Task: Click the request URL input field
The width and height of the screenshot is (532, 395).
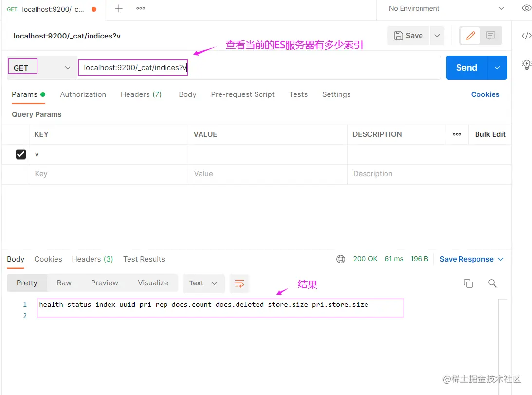Action: (259, 68)
